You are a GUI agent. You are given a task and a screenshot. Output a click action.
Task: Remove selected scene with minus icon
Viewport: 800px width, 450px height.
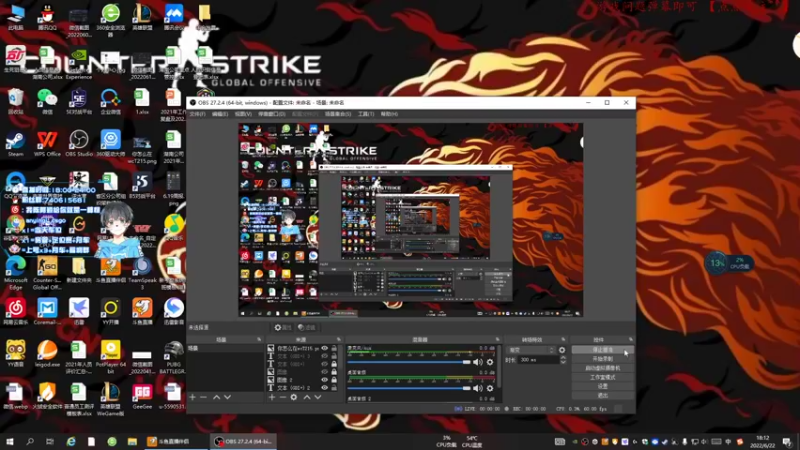[x=204, y=397]
